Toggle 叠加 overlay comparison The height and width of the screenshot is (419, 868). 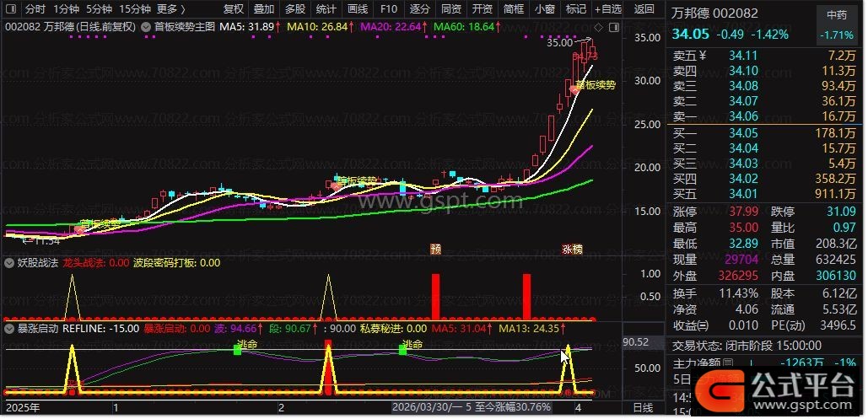(x=264, y=9)
